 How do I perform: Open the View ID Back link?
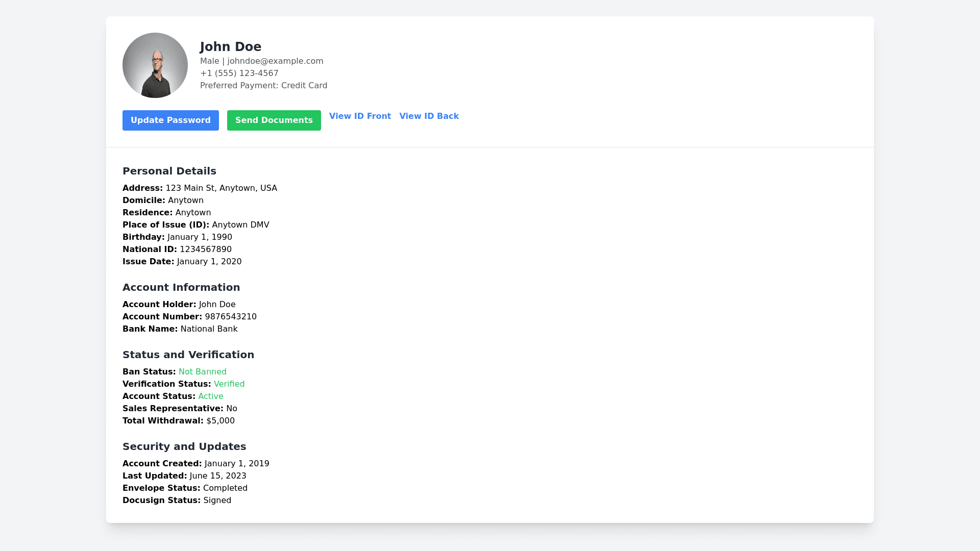(429, 116)
